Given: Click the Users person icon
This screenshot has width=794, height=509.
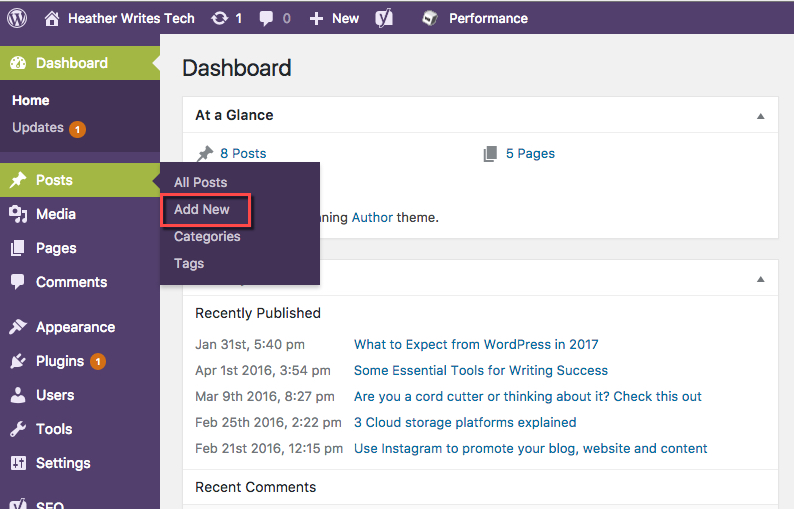Looking at the screenshot, I should [x=18, y=395].
